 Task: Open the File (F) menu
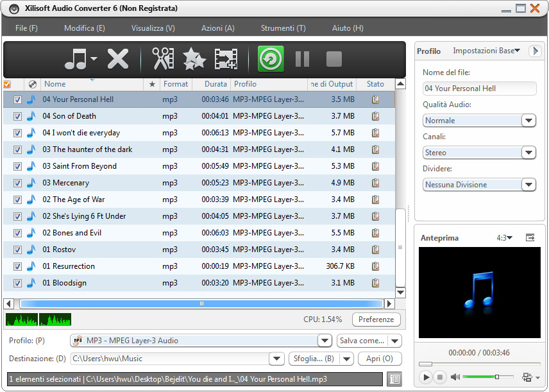26,28
